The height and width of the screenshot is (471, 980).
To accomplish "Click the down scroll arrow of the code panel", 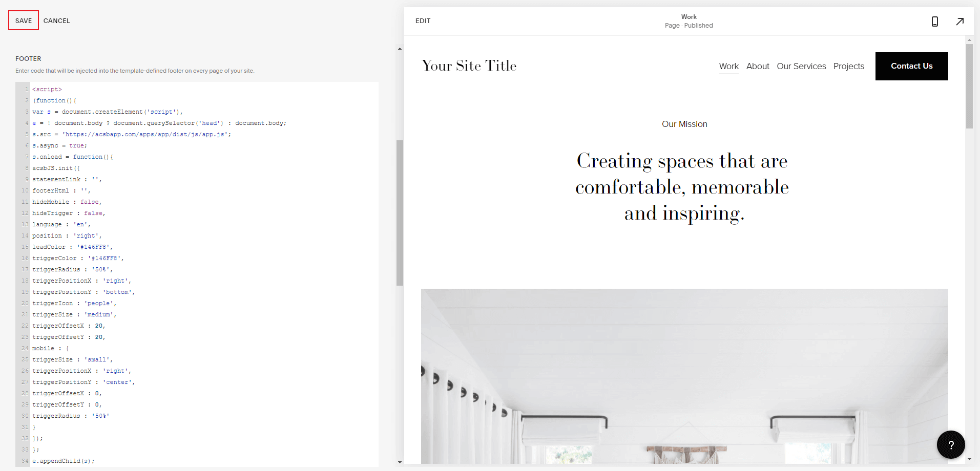I will click(400, 462).
